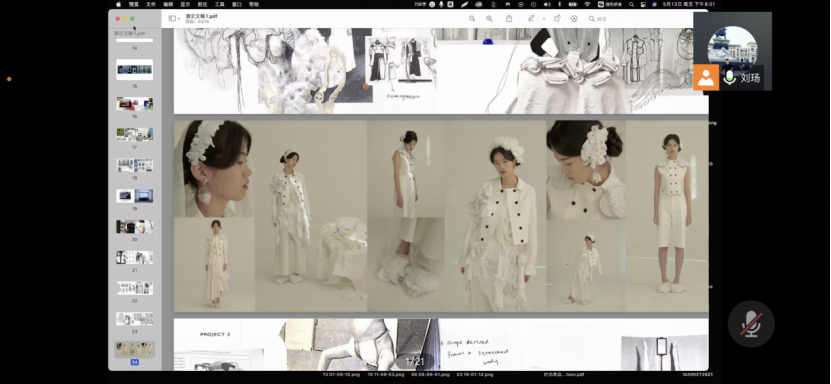Click the Wi-Fi icon in menu bar
The image size is (831, 384).
click(587, 4)
